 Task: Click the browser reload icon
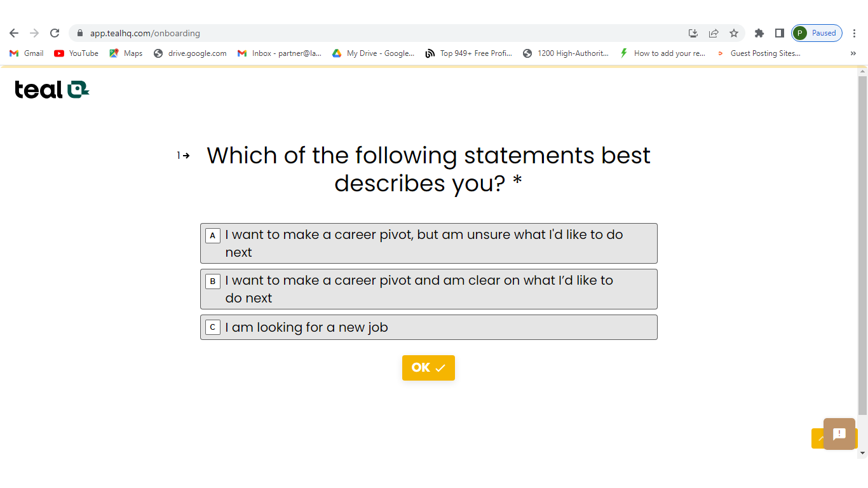[x=55, y=33]
